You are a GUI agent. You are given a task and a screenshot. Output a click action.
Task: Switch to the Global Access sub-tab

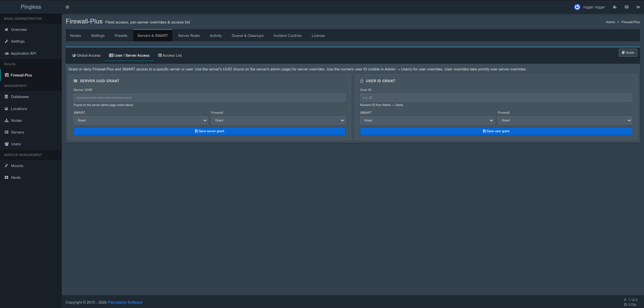tap(87, 55)
